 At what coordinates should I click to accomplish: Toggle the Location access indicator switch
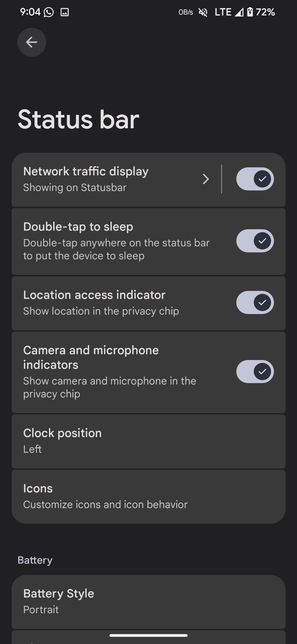255,303
